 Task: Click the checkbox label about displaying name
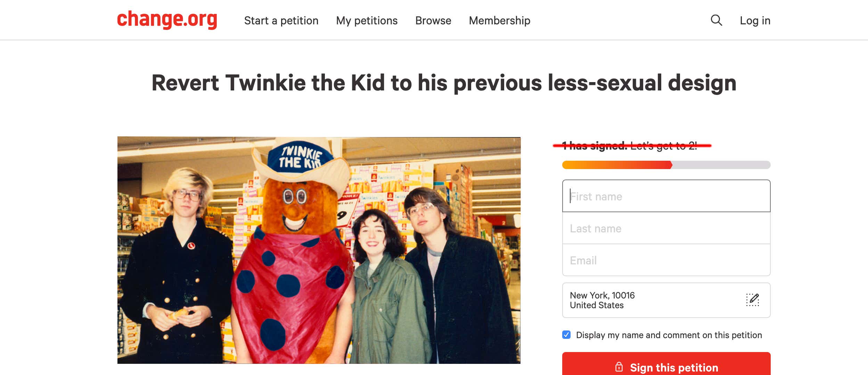click(669, 335)
